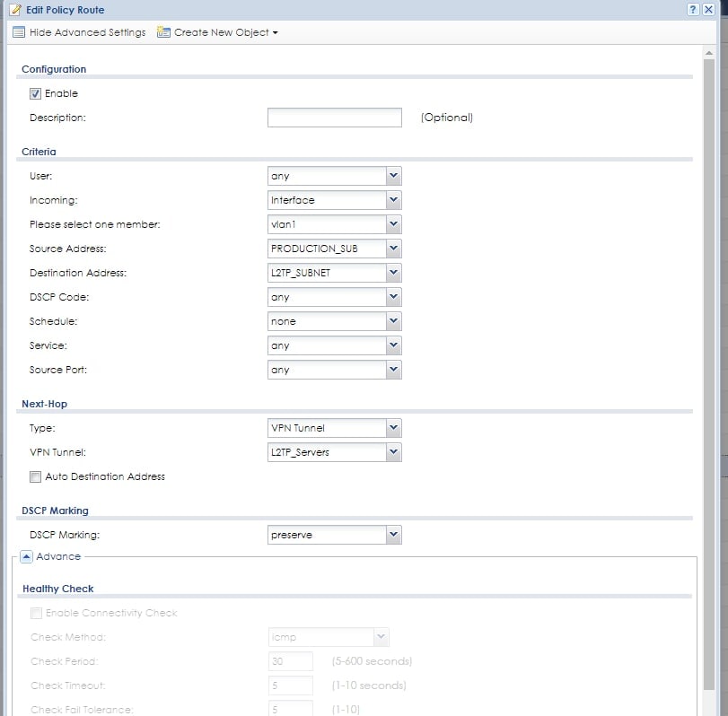Close the Edit Policy Route dialog
The height and width of the screenshot is (716, 728).
pyautogui.click(x=710, y=9)
